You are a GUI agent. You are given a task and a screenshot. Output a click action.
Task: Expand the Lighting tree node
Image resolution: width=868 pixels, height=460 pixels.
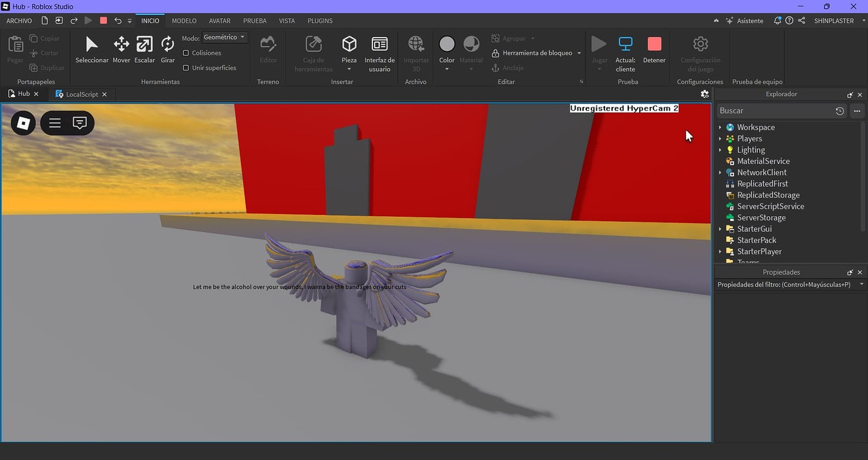(720, 150)
